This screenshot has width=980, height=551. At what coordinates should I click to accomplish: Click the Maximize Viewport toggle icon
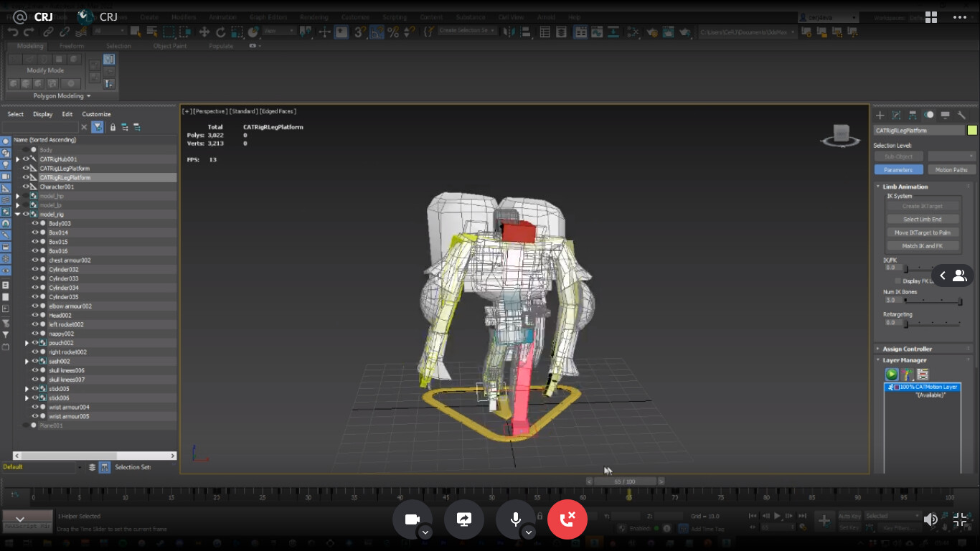[x=960, y=519]
